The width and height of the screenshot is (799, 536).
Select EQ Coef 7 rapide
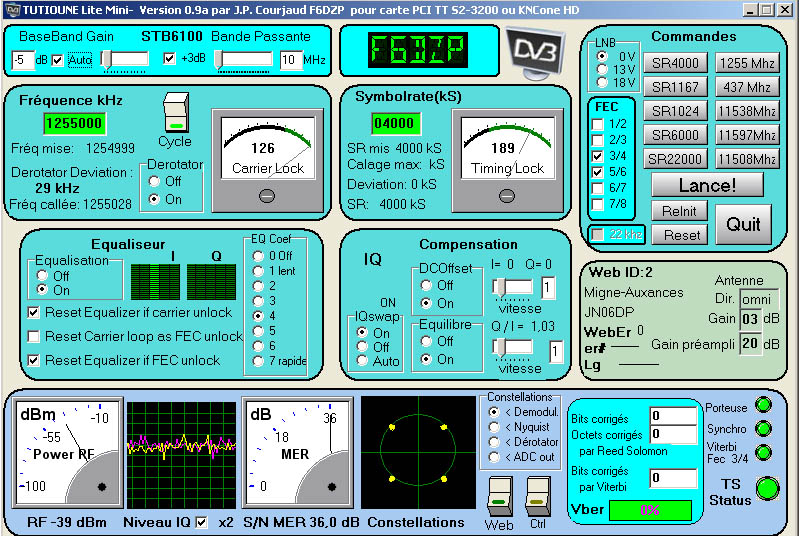(x=258, y=361)
